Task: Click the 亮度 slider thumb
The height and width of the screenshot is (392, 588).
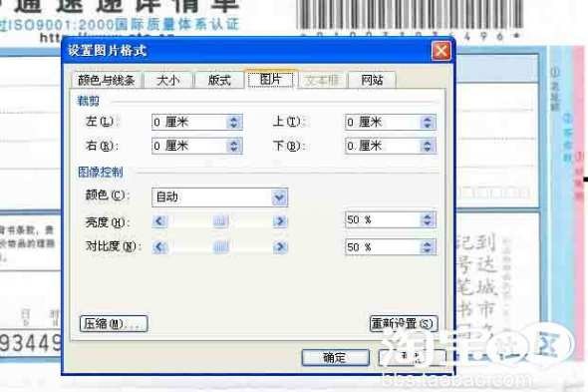Action: [x=221, y=221]
